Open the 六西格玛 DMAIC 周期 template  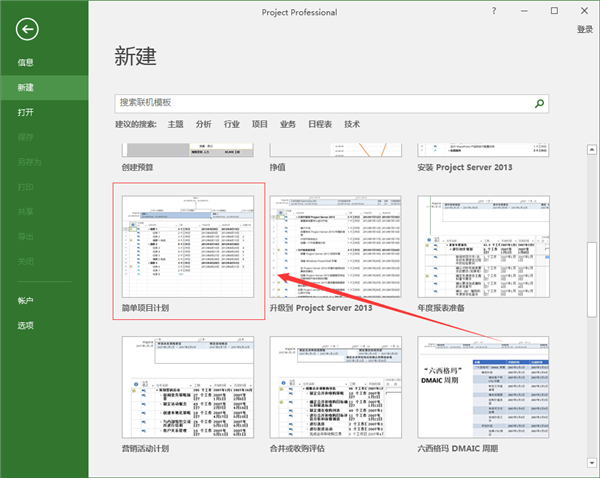482,388
